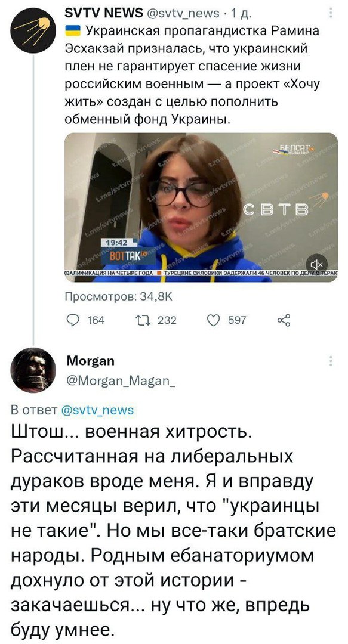The height and width of the screenshot is (644, 348).
Task: Play the embedded video thumbnail
Action: coord(201,208)
